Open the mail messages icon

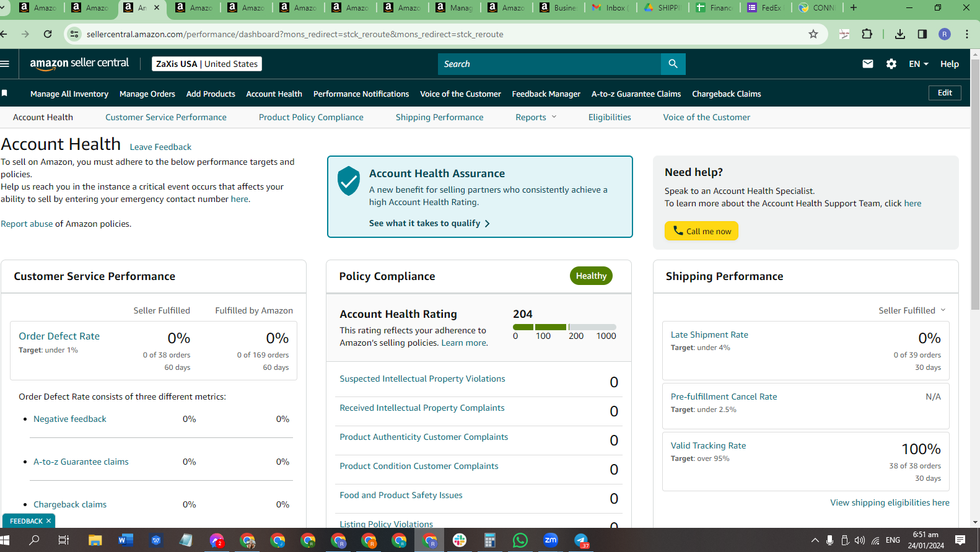coord(868,64)
